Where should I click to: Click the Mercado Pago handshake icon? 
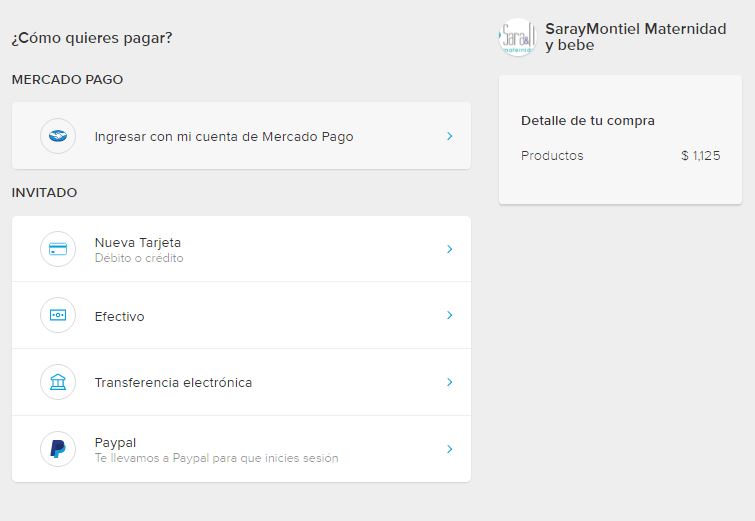coord(58,136)
